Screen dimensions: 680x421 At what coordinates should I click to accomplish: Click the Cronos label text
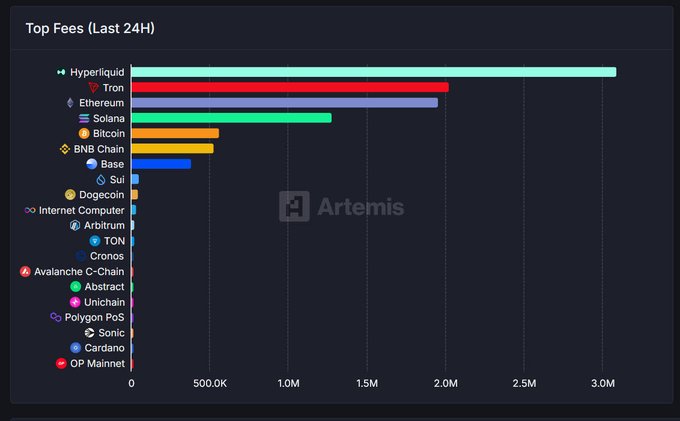(107, 256)
